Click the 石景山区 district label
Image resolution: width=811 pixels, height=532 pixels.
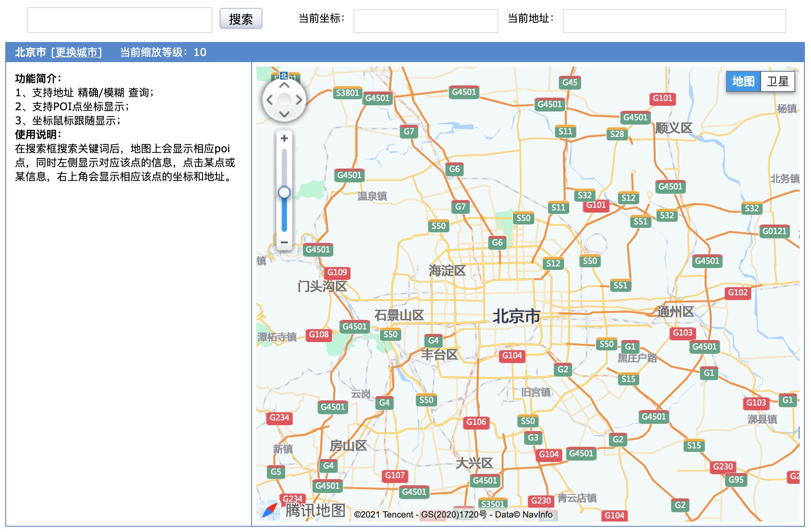[x=399, y=315]
